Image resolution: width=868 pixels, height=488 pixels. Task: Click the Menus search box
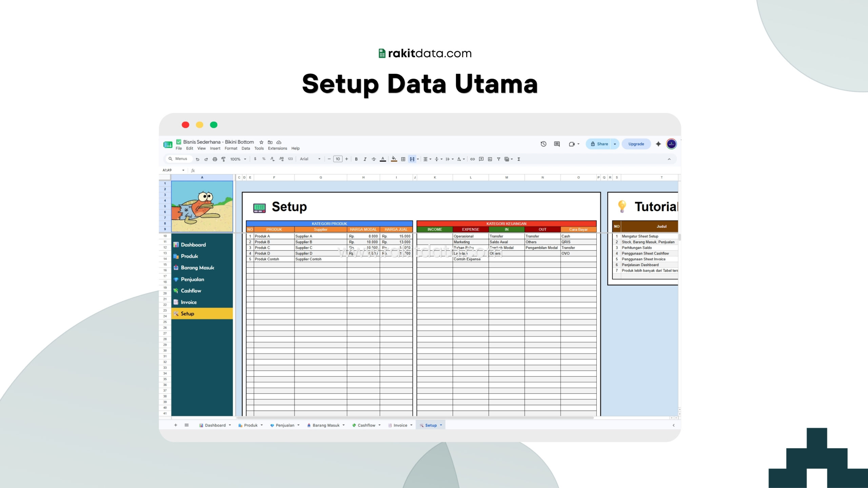click(179, 159)
